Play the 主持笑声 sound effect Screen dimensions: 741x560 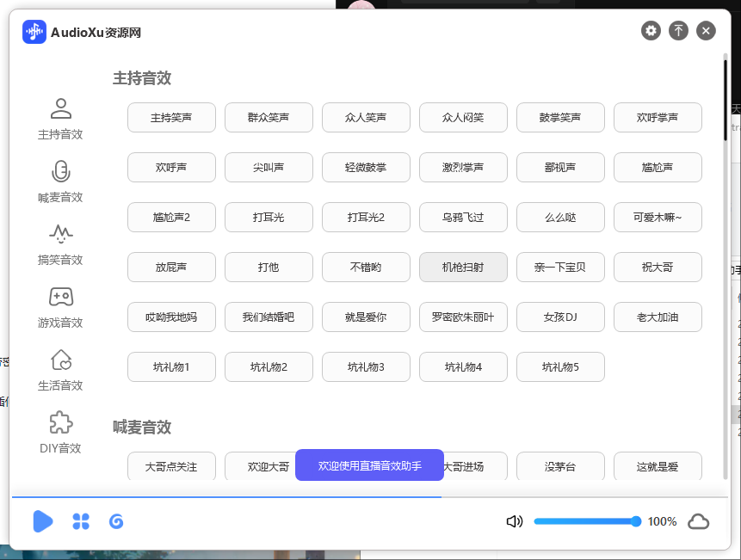[x=171, y=118]
